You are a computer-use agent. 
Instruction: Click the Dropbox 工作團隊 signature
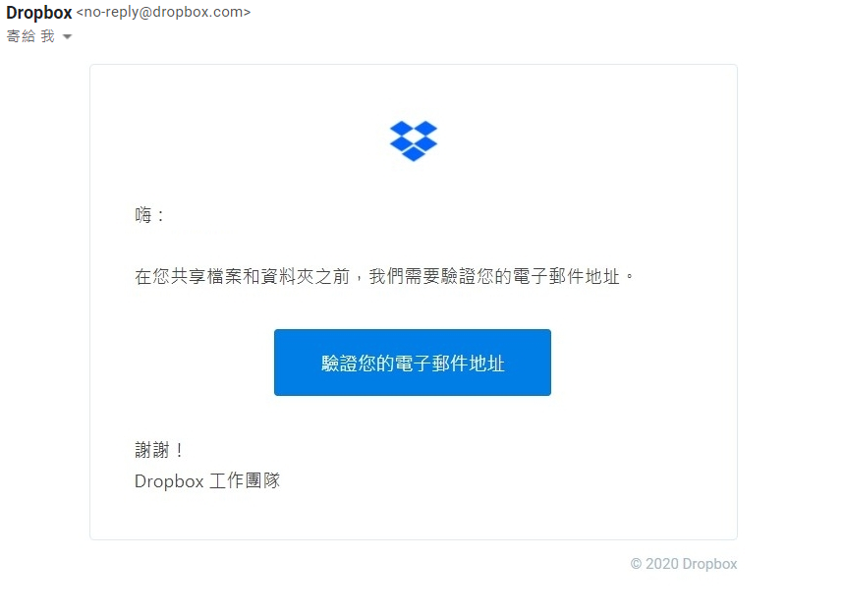pos(207,480)
